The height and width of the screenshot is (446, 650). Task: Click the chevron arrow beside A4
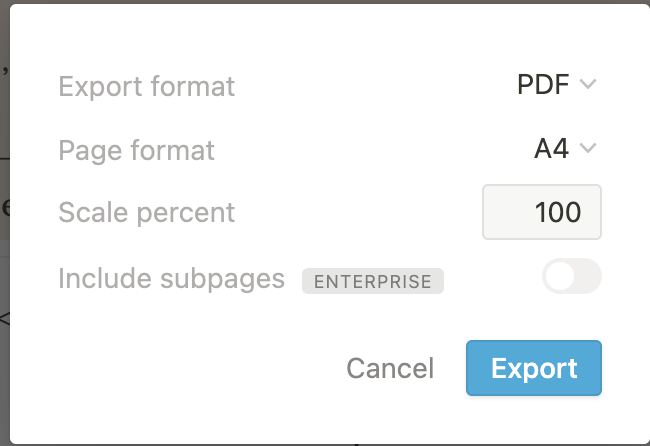pyautogui.click(x=588, y=149)
